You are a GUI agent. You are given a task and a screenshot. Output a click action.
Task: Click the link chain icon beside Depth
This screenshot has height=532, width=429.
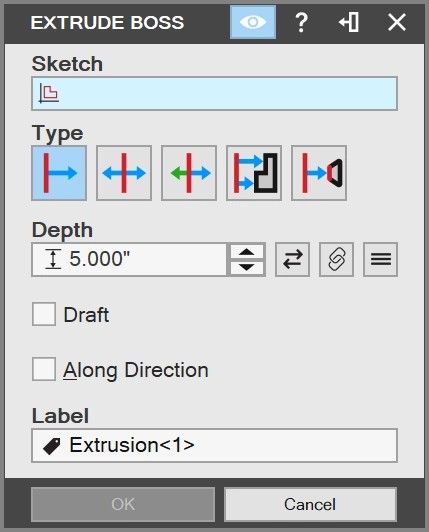pyautogui.click(x=336, y=260)
